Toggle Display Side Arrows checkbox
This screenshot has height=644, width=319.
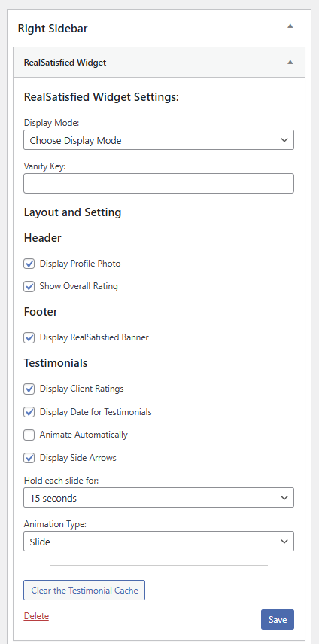[x=29, y=458]
